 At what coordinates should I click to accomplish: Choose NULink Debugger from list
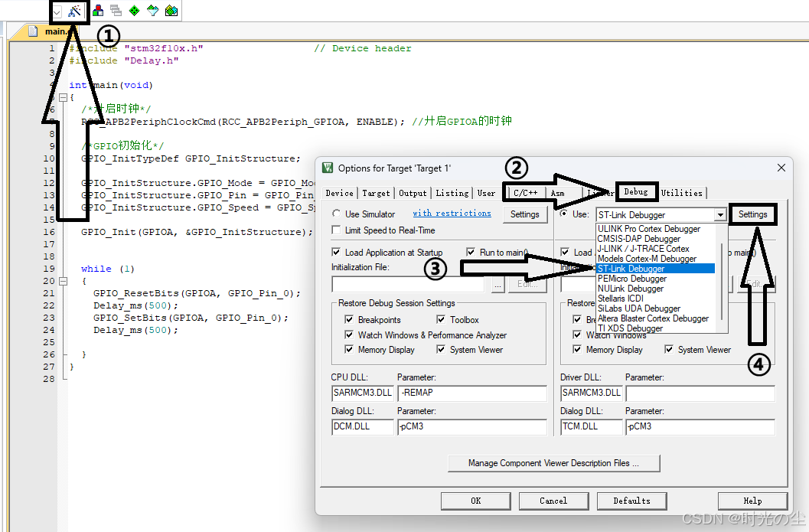631,289
